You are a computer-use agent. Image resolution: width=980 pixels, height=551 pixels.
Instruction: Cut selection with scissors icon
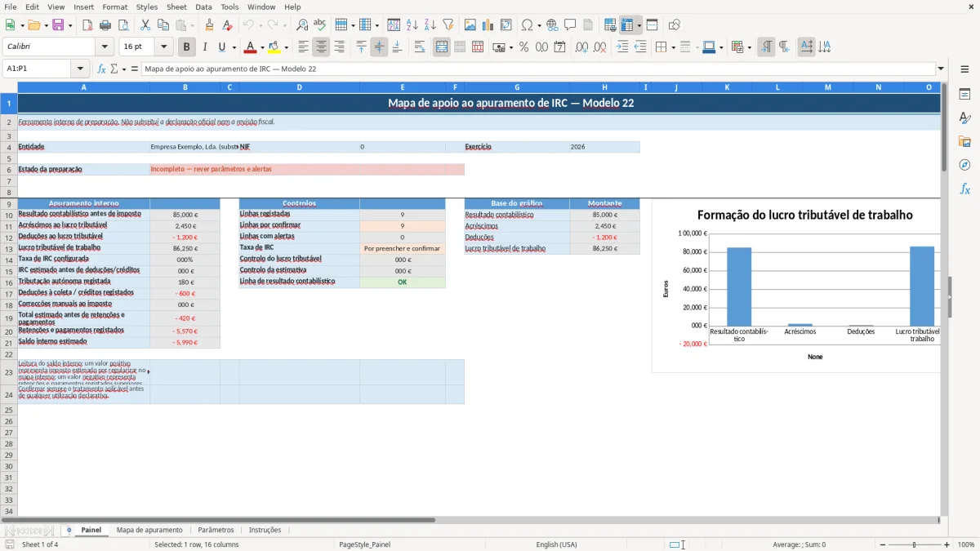point(145,25)
